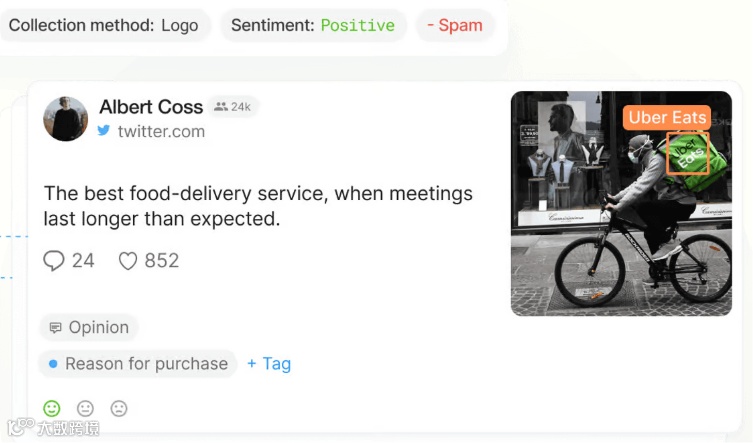This screenshot has height=443, width=753.
Task: Open the twitter.com source link
Action: tap(161, 131)
